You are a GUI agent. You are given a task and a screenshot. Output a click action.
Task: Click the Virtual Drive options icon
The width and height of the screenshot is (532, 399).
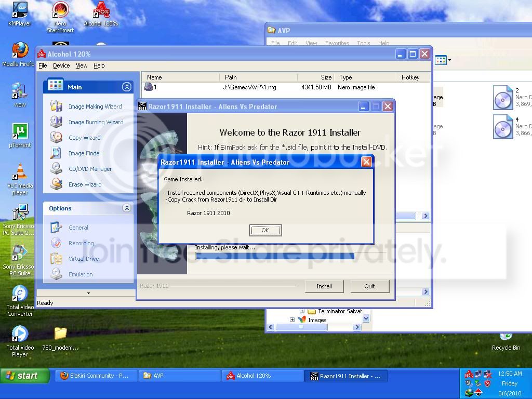(x=56, y=259)
